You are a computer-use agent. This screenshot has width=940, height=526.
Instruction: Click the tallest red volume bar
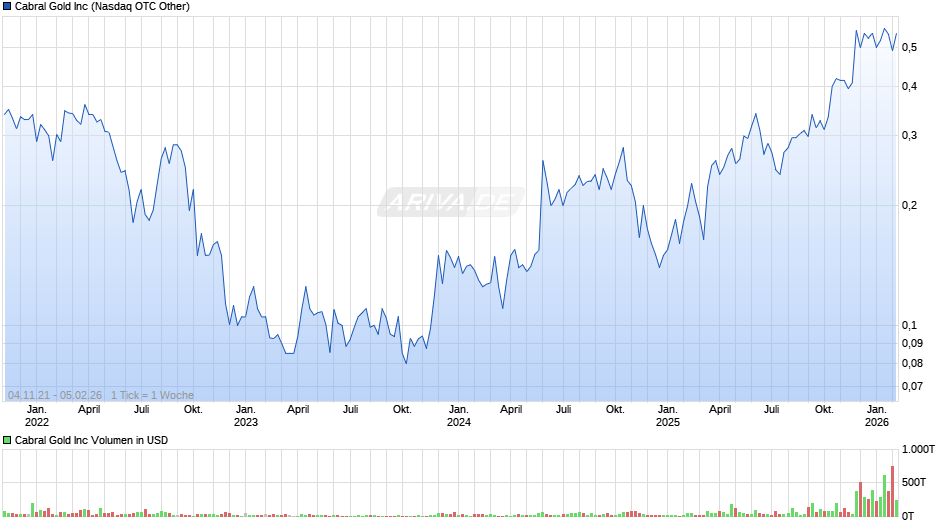(892, 491)
